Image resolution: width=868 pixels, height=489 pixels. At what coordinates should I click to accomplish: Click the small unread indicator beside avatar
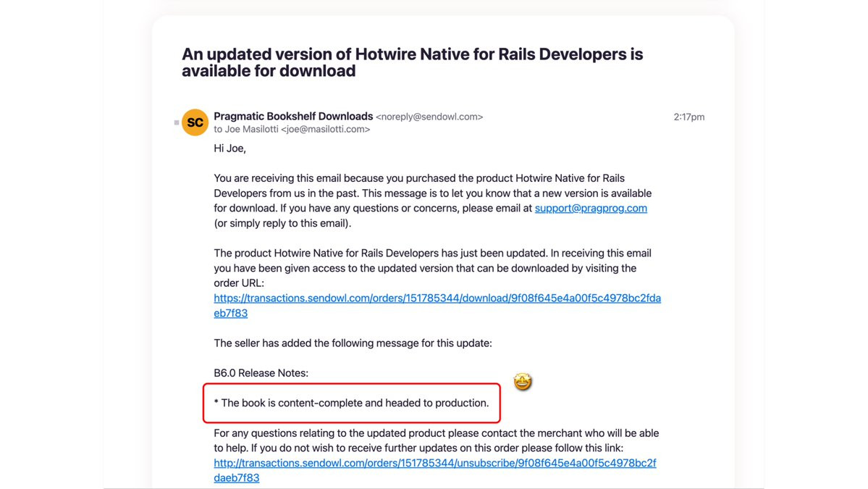(177, 122)
